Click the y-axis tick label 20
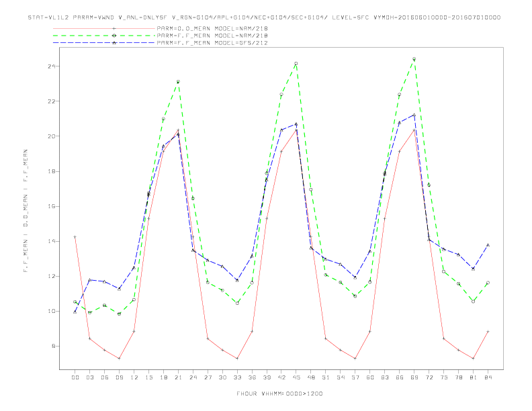 (x=51, y=136)
